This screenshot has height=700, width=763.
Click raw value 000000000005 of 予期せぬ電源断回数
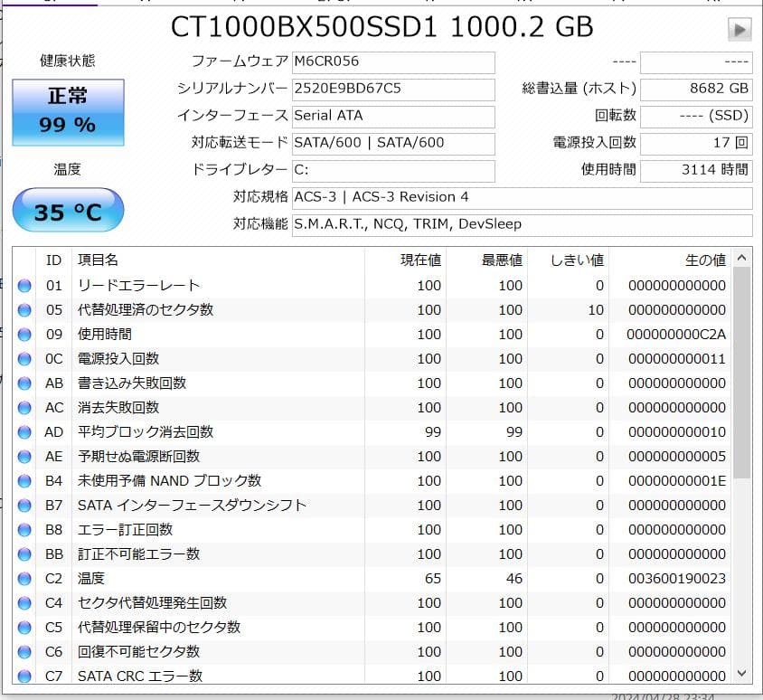677,457
